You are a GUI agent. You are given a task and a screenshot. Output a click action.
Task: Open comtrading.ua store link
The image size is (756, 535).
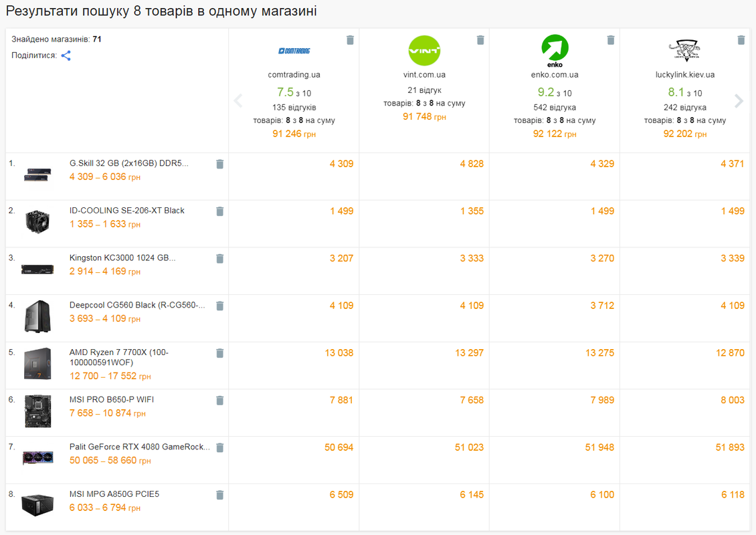click(x=294, y=75)
